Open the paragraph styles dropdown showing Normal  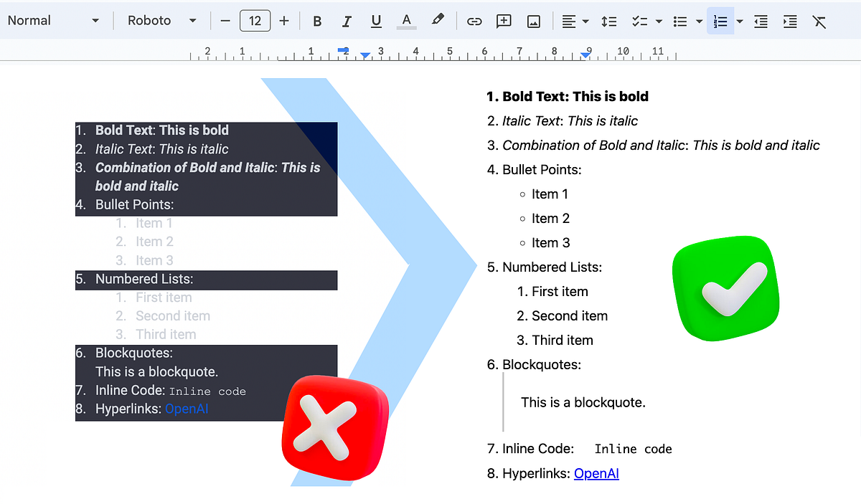point(50,20)
